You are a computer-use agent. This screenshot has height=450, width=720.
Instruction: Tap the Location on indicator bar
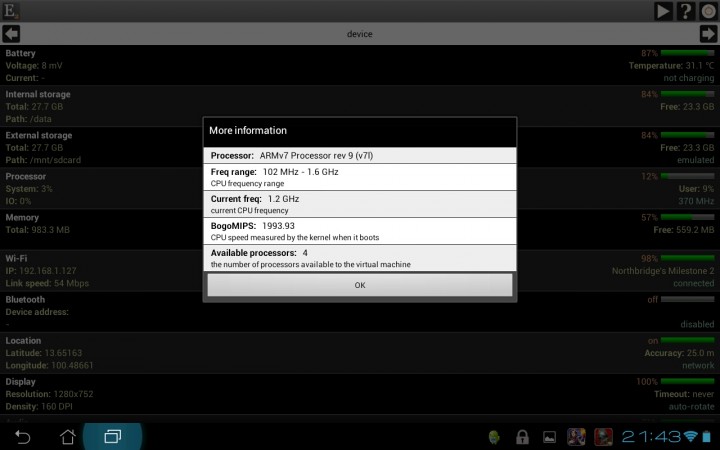(x=687, y=341)
